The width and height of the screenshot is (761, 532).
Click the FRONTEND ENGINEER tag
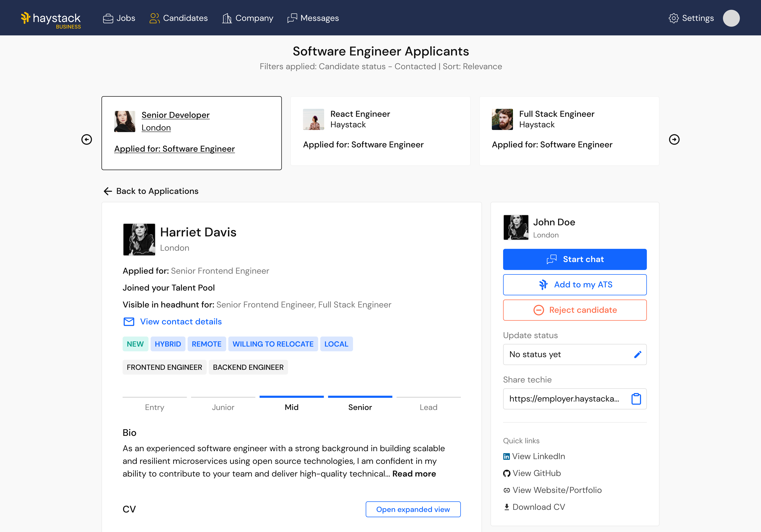click(164, 367)
